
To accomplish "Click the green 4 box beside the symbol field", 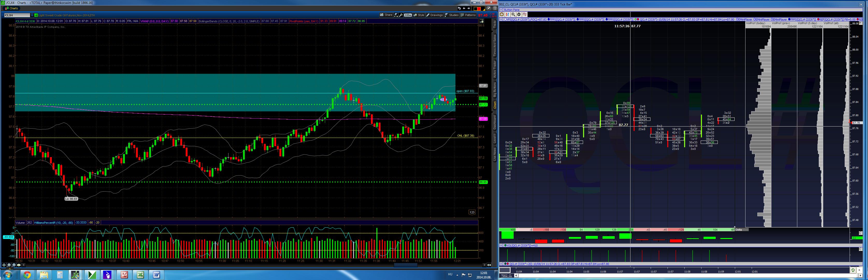I will click(x=36, y=15).
